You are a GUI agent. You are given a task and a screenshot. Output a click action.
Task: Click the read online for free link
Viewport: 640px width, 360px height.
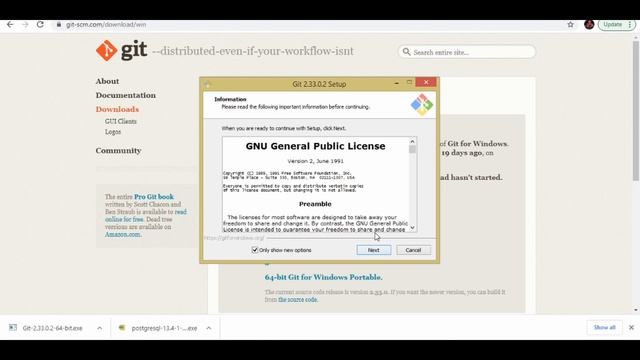(x=146, y=216)
